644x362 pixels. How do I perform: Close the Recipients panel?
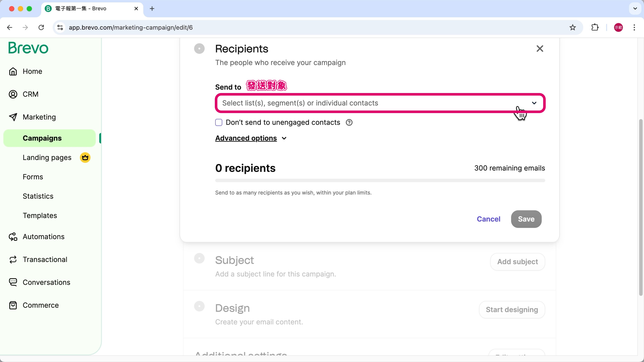(540, 49)
